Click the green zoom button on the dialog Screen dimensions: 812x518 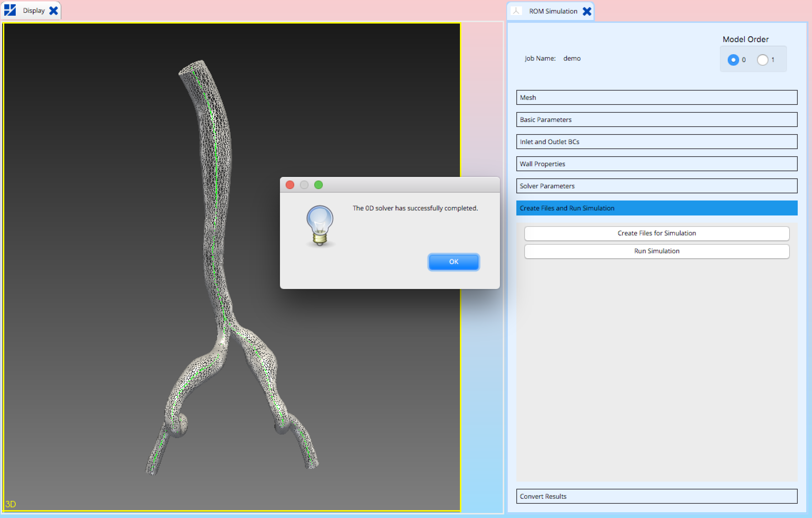(x=319, y=185)
